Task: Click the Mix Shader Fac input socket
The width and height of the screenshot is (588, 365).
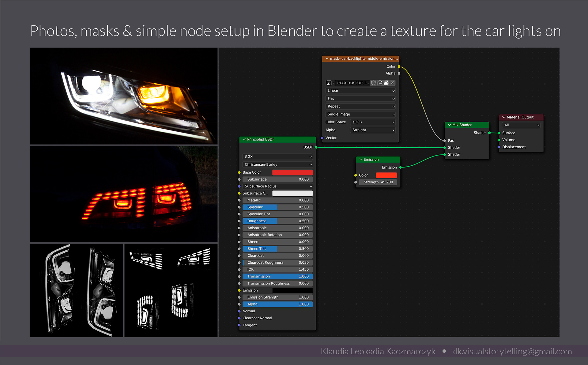Action: coord(444,141)
